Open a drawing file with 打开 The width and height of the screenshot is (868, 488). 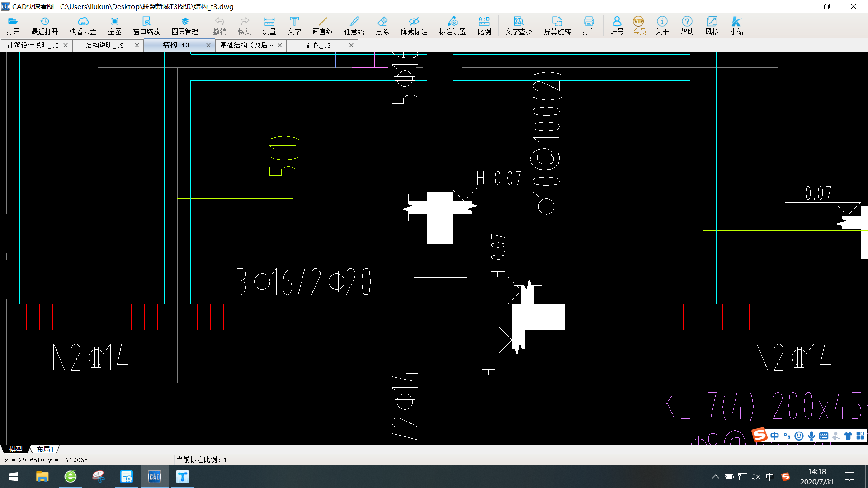(x=13, y=26)
